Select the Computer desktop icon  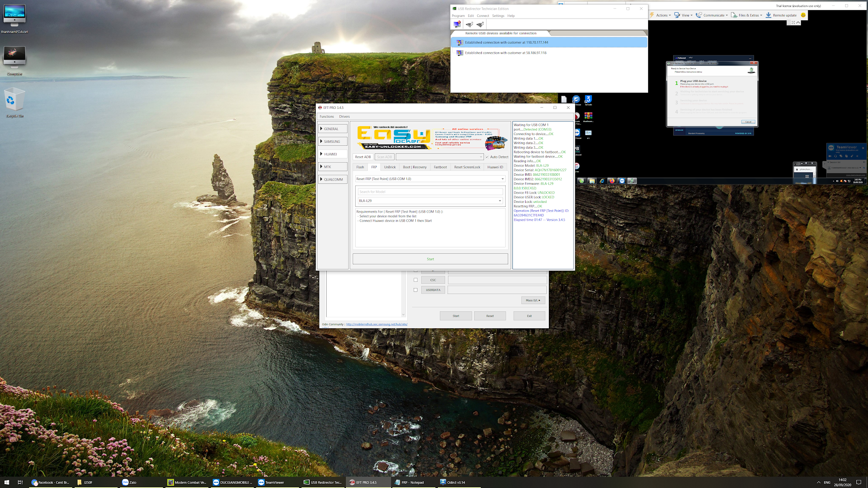14,61
